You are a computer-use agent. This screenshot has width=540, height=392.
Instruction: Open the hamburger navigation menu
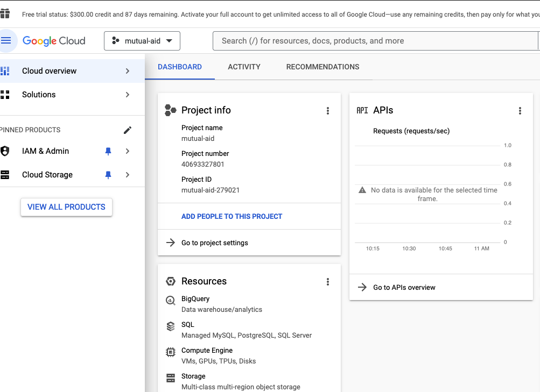[6, 40]
